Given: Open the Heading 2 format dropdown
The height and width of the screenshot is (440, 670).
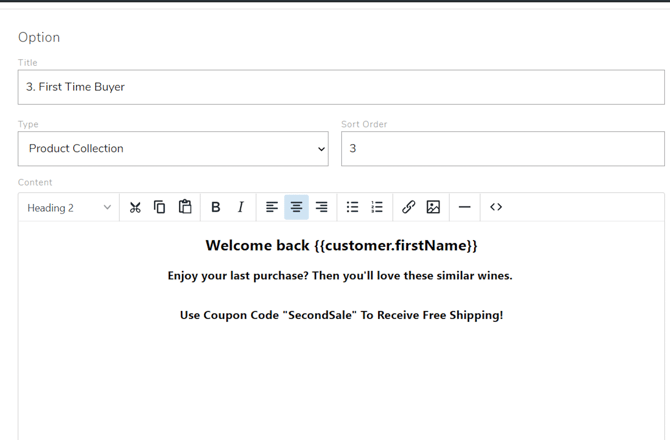Looking at the screenshot, I should point(69,208).
